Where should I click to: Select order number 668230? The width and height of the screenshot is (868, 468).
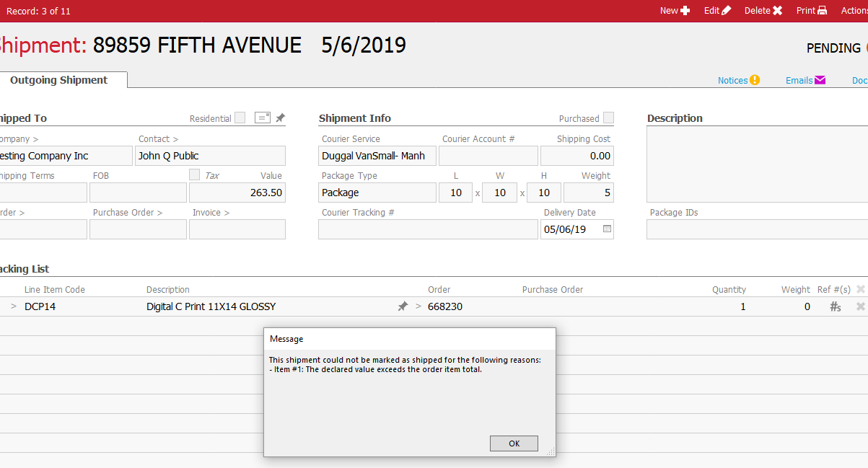point(445,306)
